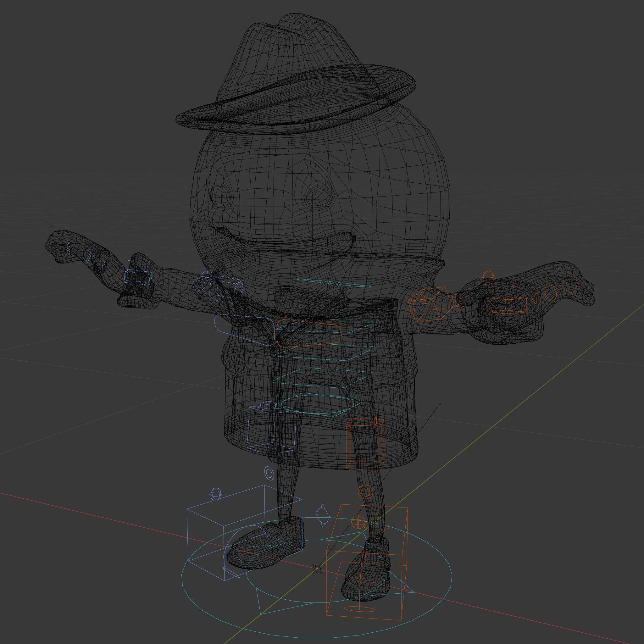Select the blue sphere gizmo near the foot
This screenshot has height=644, width=644.
point(216,494)
